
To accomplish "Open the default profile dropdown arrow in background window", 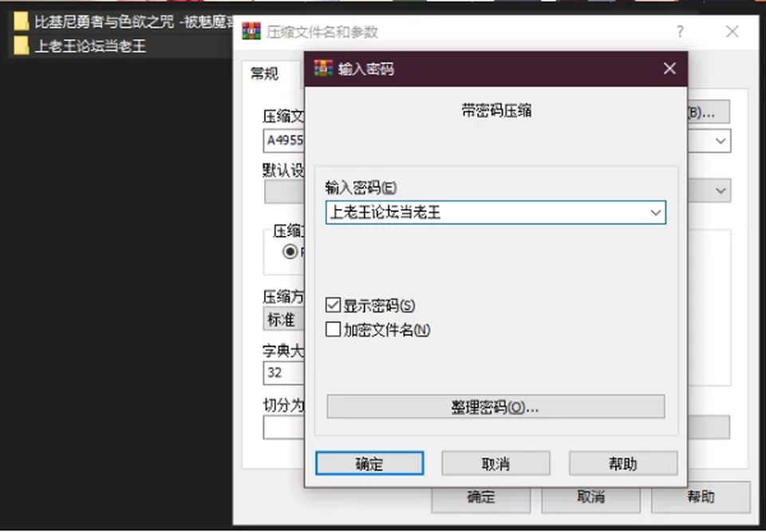I will pyautogui.click(x=721, y=191).
